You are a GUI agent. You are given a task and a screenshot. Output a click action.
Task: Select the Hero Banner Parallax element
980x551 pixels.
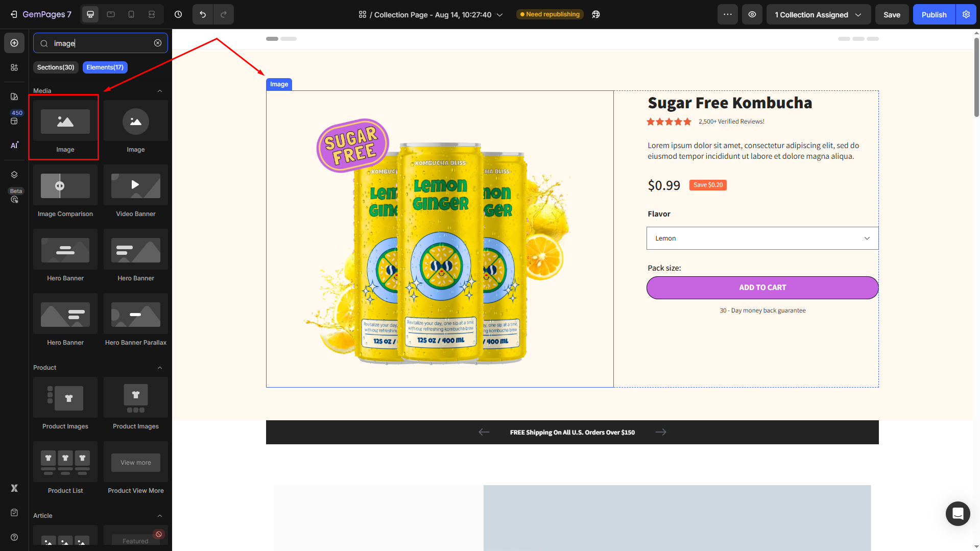click(x=136, y=320)
